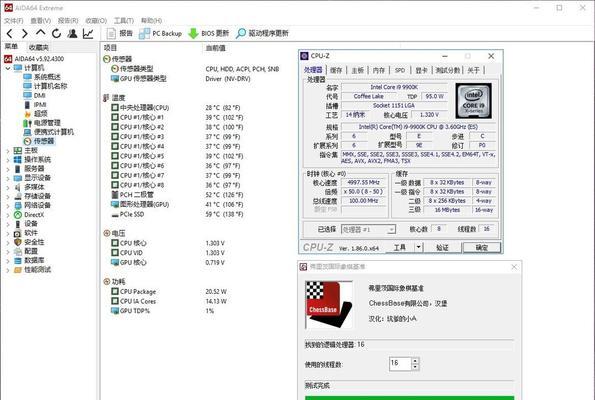
Task: Switch to the SPD tab in CPU-Z
Action: point(400,70)
